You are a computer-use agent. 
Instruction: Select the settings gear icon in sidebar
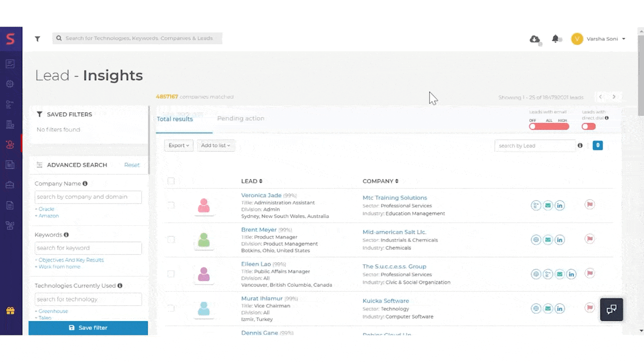[x=11, y=84]
